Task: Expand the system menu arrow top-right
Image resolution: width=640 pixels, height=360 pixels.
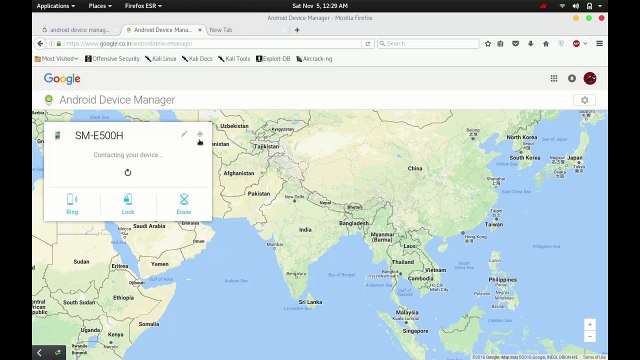Action: 600,6
